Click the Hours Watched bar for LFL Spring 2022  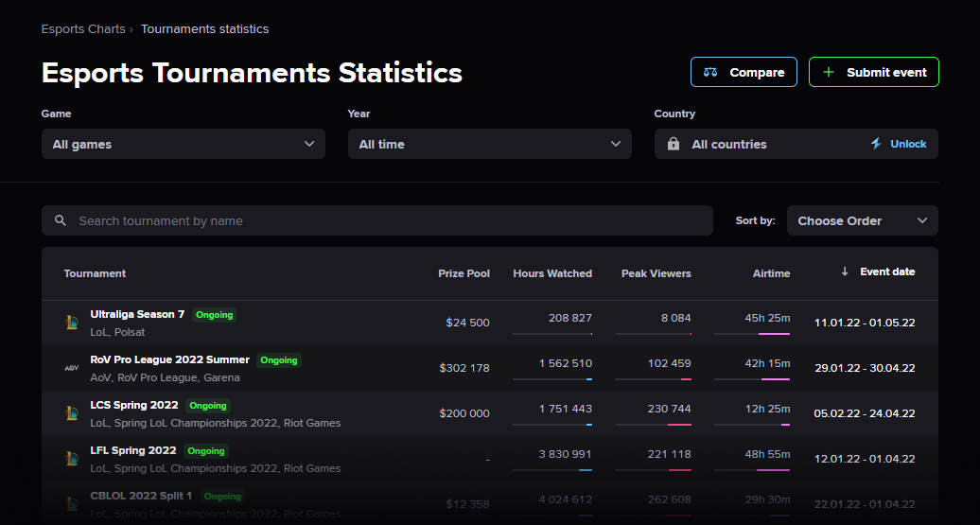pos(552,469)
